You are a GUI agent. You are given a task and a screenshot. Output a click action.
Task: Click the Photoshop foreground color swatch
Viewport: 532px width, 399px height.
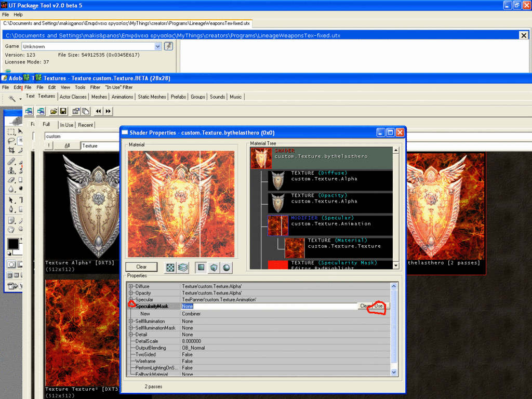coord(12,244)
